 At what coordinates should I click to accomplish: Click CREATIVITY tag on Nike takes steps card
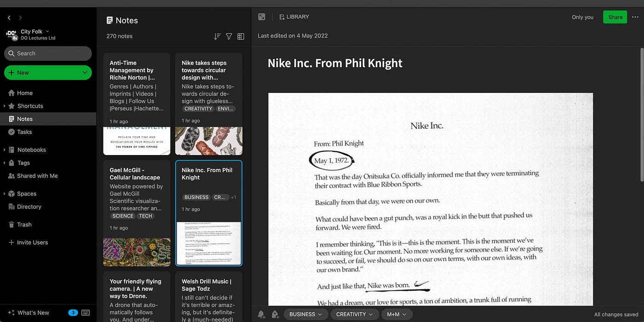click(198, 109)
